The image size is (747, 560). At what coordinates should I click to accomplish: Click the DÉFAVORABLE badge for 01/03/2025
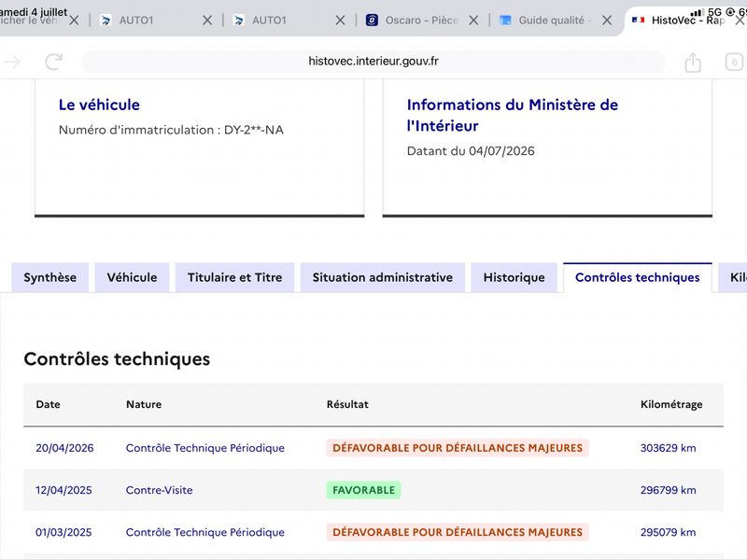click(x=458, y=532)
